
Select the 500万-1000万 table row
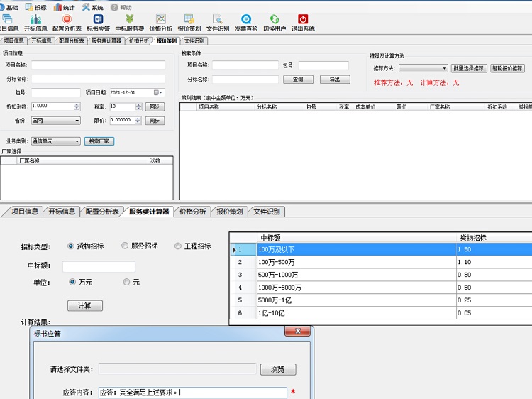(x=381, y=275)
